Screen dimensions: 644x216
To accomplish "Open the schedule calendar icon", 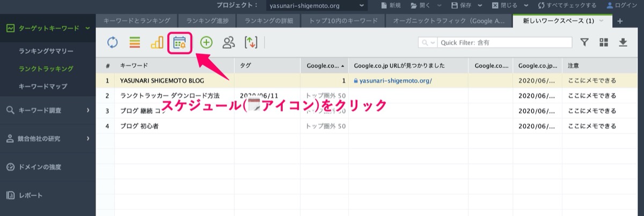I will click(x=180, y=43).
